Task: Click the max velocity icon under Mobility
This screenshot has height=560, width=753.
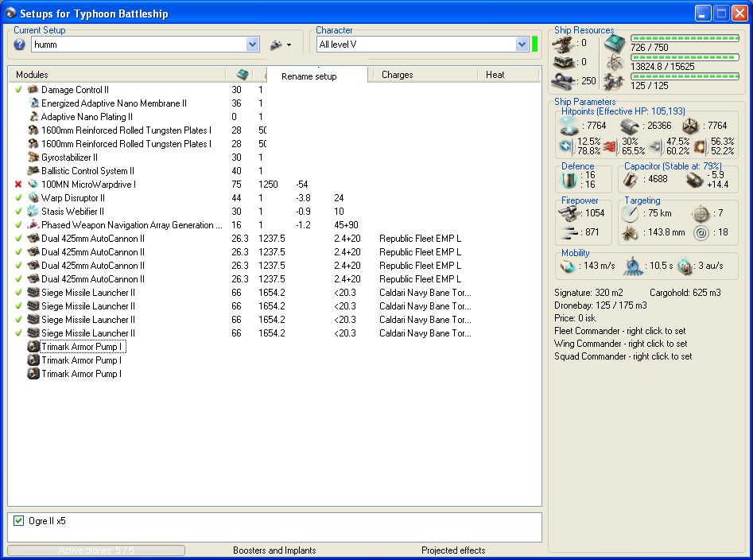Action: 567,266
